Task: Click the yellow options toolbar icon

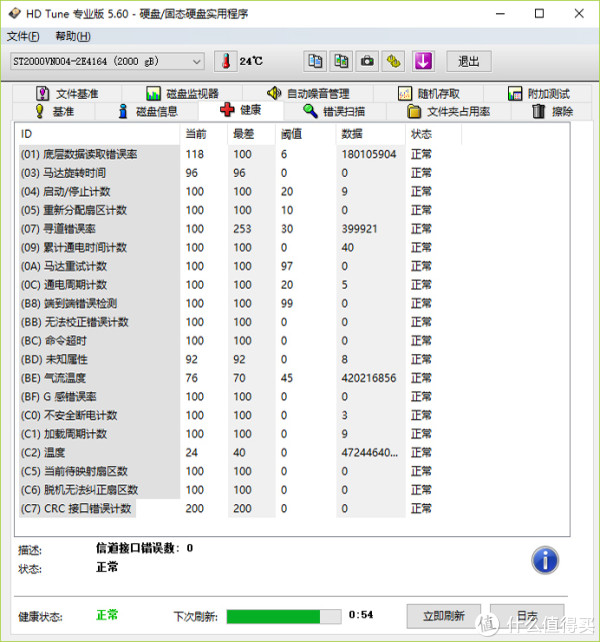Action: (395, 61)
